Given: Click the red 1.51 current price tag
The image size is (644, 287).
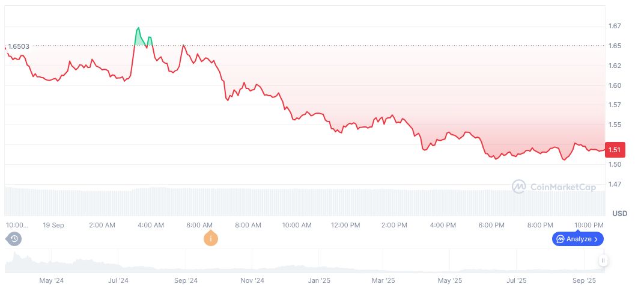Looking at the screenshot, I should pos(616,149).
